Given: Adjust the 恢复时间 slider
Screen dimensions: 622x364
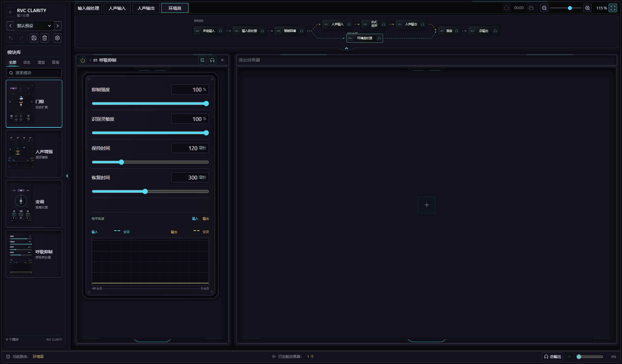Looking at the screenshot, I should pyautogui.click(x=150, y=191).
